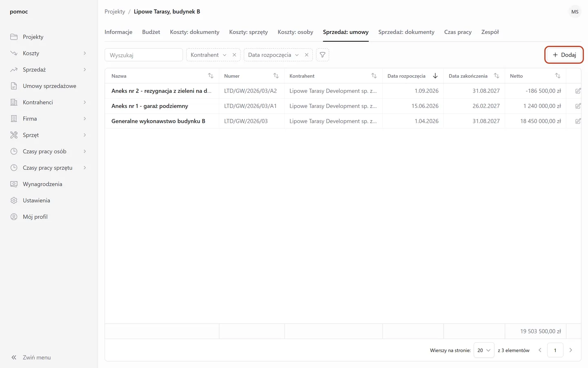The image size is (588, 368).
Task: Click the Ustawienia gear icon
Action: point(14,200)
